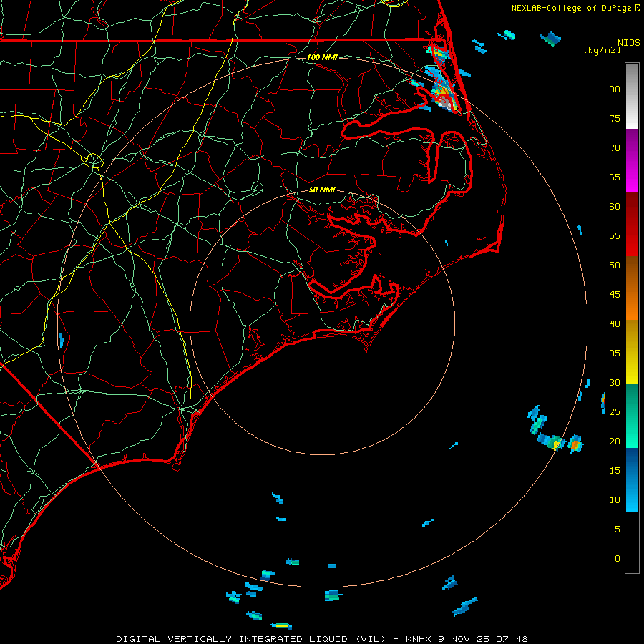The width and height of the screenshot is (644, 644).
Task: Click the 65 value on the scale
Action: (615, 177)
